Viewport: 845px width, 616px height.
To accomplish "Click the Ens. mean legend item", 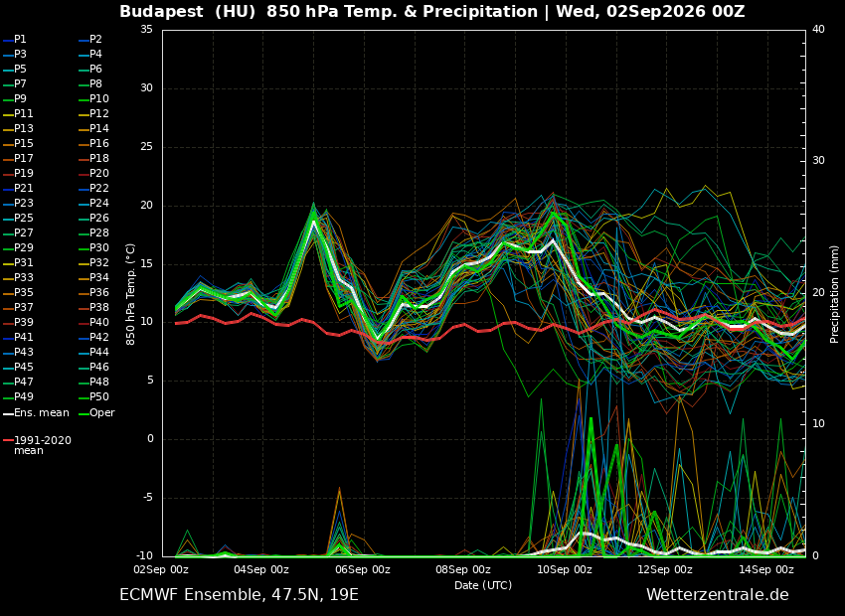I will 36,413.
